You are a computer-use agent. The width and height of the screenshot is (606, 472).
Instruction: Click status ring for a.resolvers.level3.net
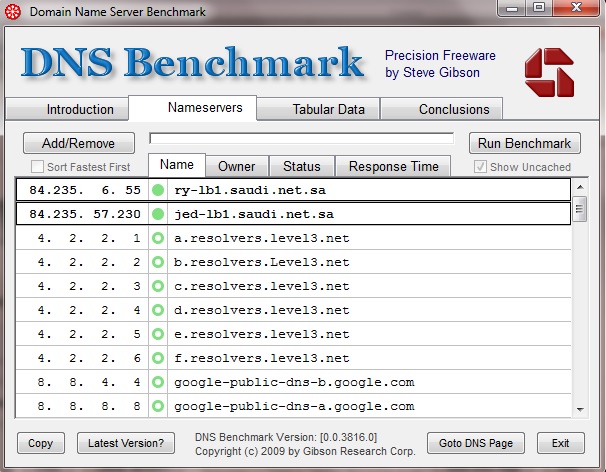pos(158,238)
